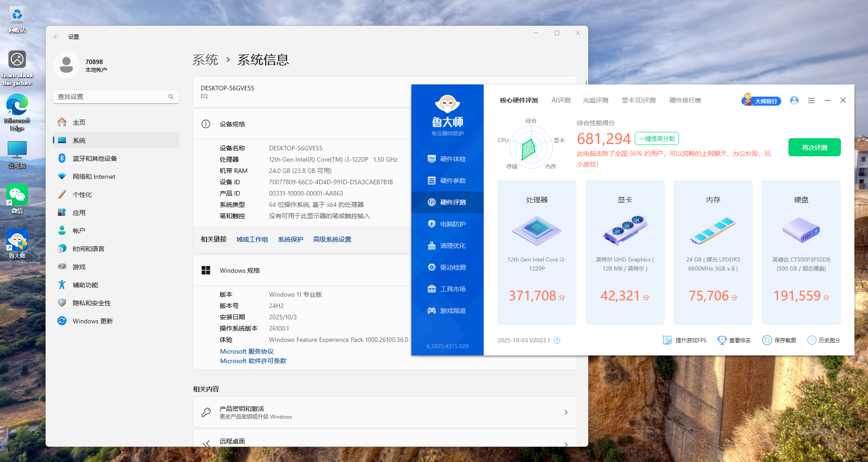The width and height of the screenshot is (868, 462).
Task: Open Microsoft 服务协议 link
Action: point(247,351)
